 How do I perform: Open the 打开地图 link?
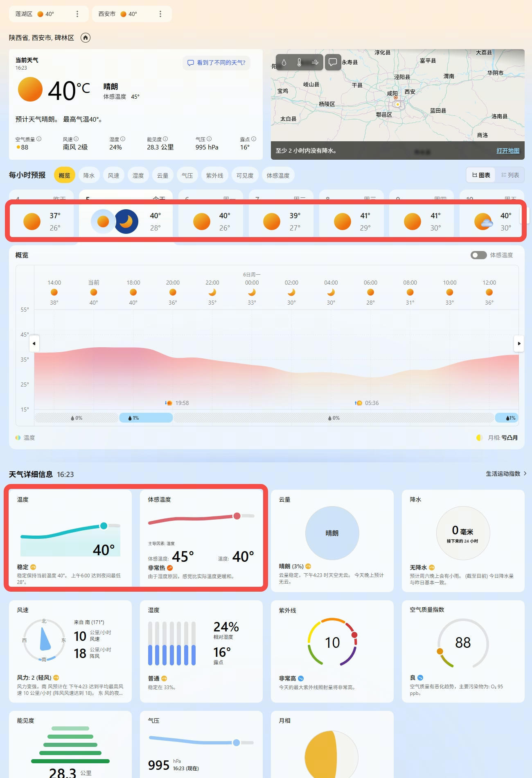pos(508,151)
